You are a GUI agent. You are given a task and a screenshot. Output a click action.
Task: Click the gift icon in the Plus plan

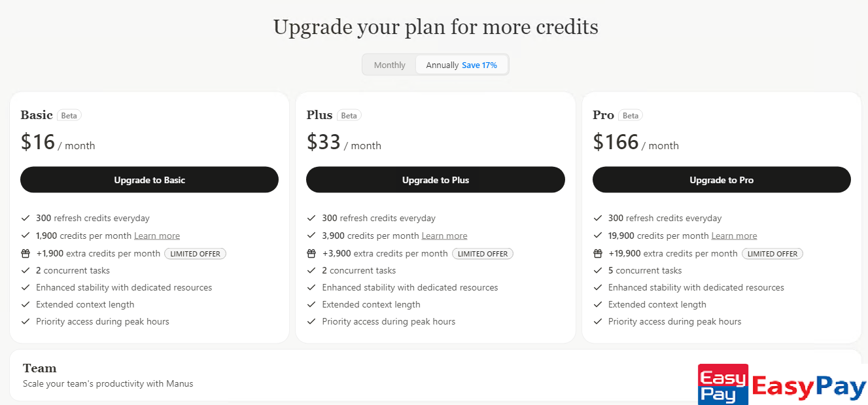311,253
